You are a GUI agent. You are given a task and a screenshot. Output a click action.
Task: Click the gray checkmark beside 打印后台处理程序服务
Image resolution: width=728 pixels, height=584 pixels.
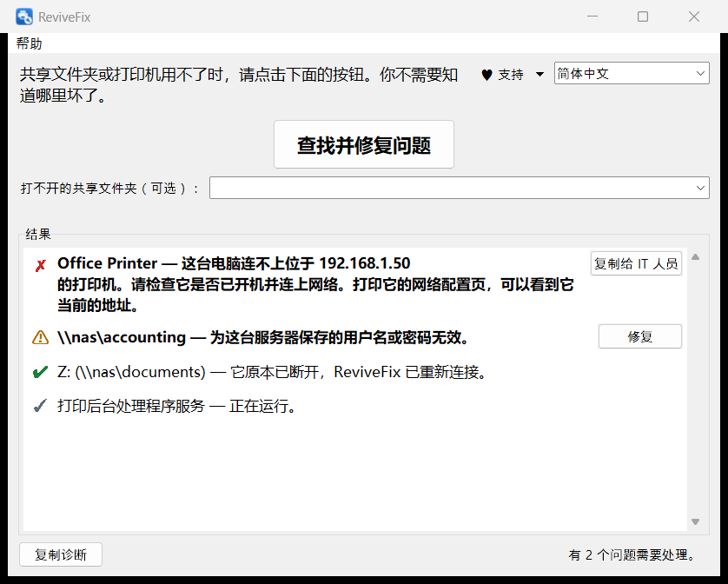[x=40, y=406]
